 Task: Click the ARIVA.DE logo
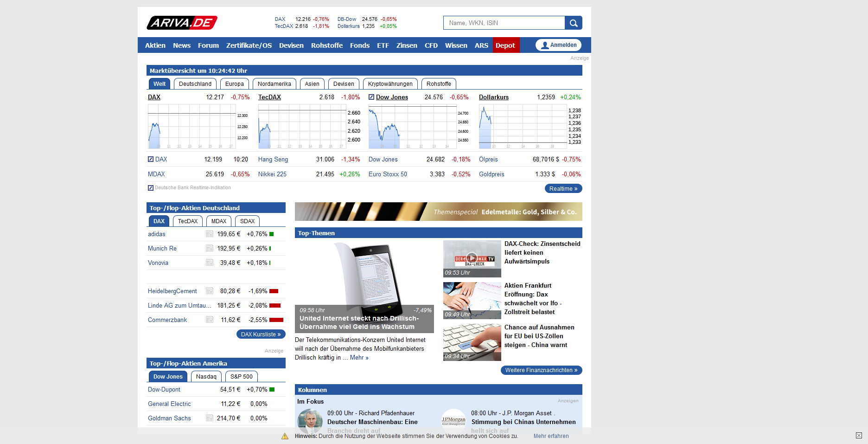tap(182, 23)
